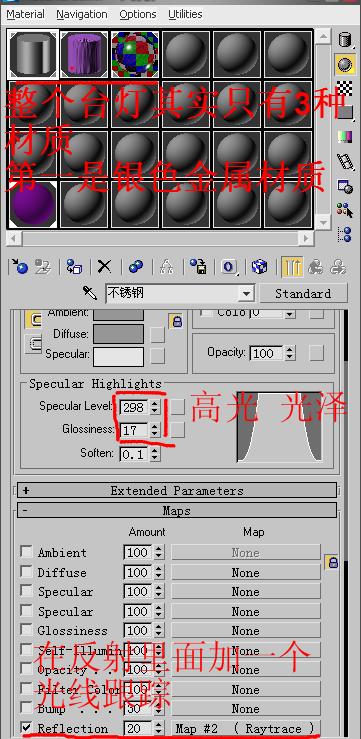Click the Get Material icon
Screen dimensions: 361x739
[20, 267]
